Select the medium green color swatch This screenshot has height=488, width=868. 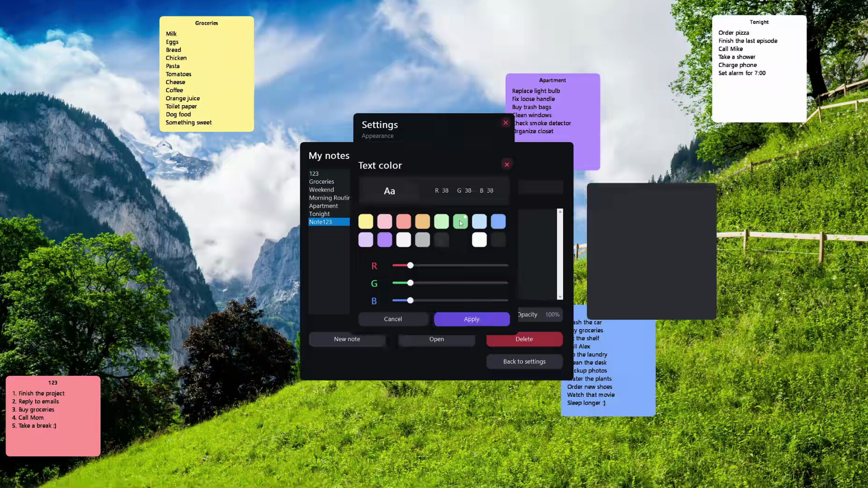(461, 221)
